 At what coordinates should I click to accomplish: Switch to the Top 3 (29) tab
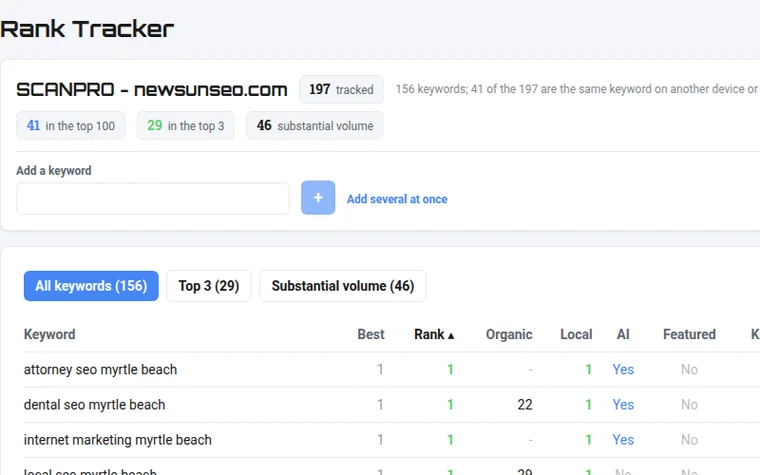209,286
